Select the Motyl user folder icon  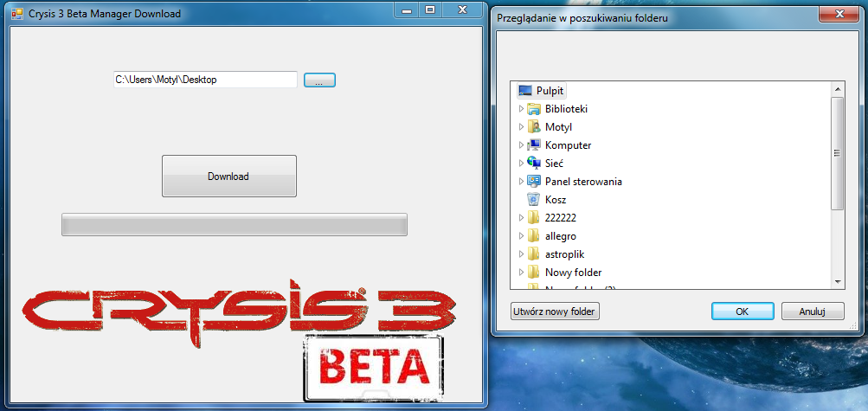click(534, 127)
